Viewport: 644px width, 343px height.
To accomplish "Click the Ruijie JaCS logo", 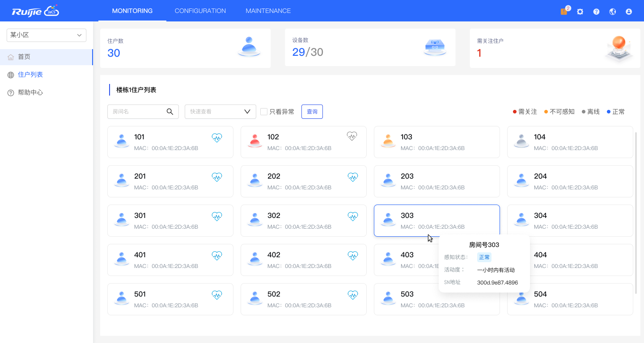I will tap(35, 11).
